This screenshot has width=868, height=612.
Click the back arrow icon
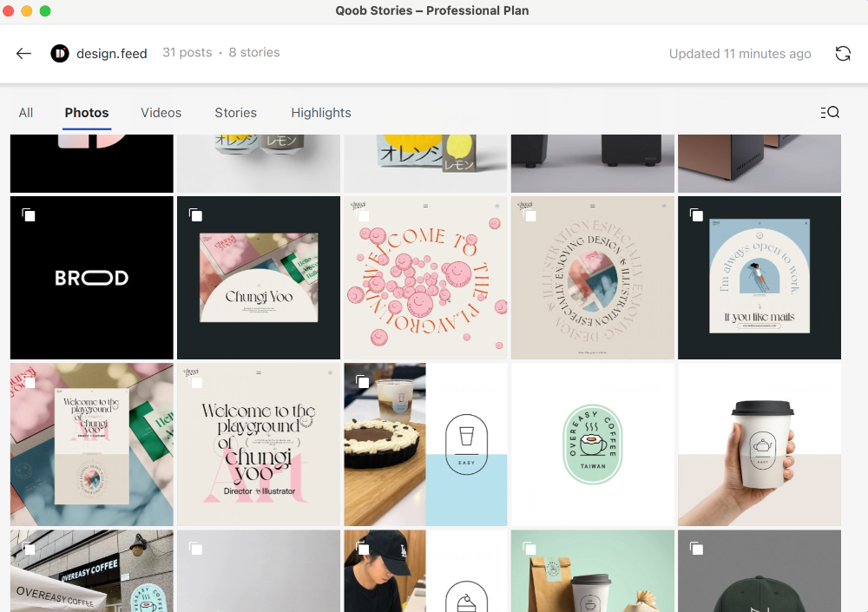tap(23, 54)
